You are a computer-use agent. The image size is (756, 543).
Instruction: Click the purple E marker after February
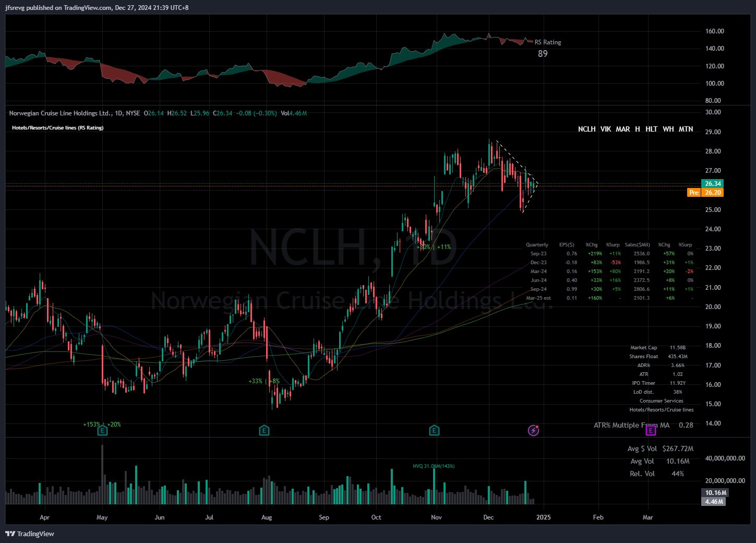click(651, 430)
